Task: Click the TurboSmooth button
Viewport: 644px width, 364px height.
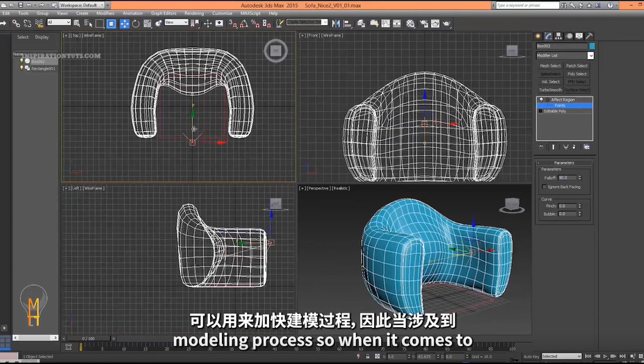Action: [x=550, y=90]
